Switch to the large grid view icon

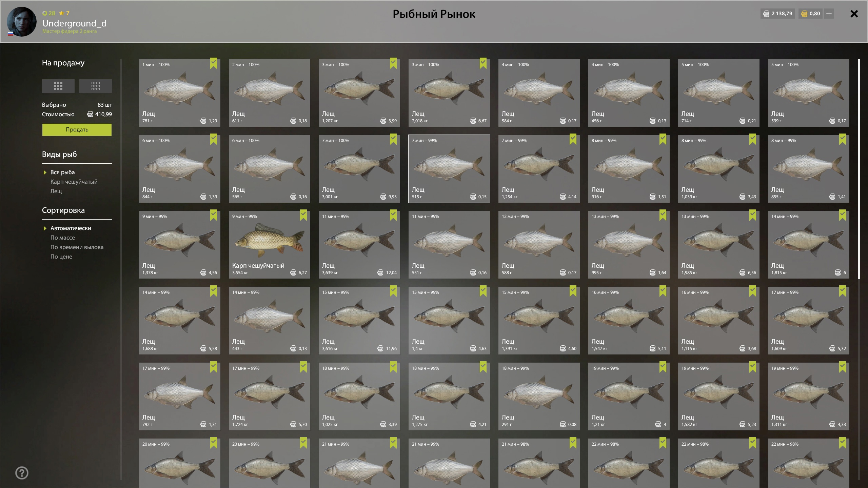(58, 86)
